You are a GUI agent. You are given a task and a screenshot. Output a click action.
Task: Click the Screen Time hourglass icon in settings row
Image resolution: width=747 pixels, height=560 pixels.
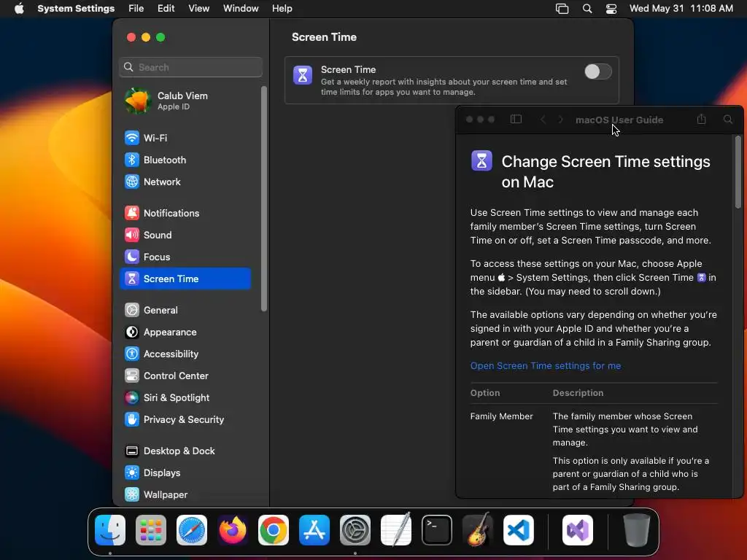(x=303, y=75)
